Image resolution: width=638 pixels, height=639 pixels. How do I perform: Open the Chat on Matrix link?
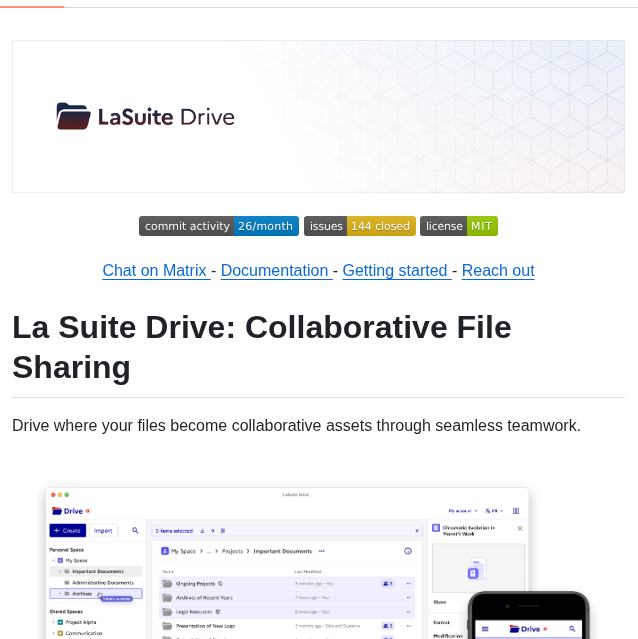pyautogui.click(x=156, y=271)
